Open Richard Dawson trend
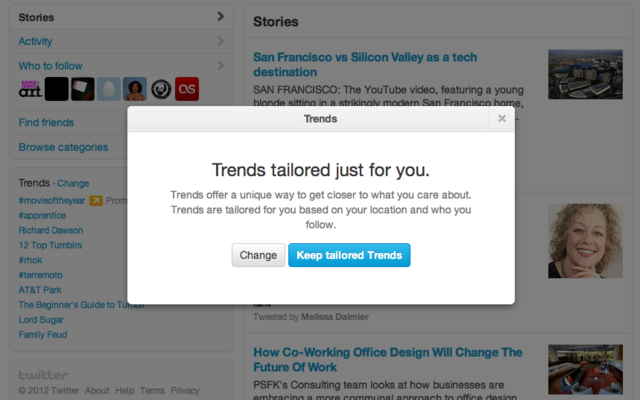 (51, 230)
